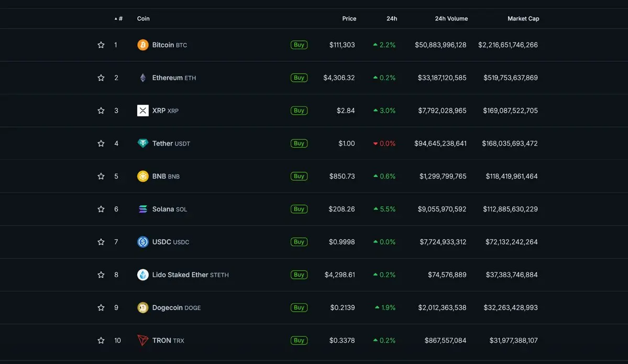Click Buy button for BNB
The image size is (628, 364).
tap(299, 176)
